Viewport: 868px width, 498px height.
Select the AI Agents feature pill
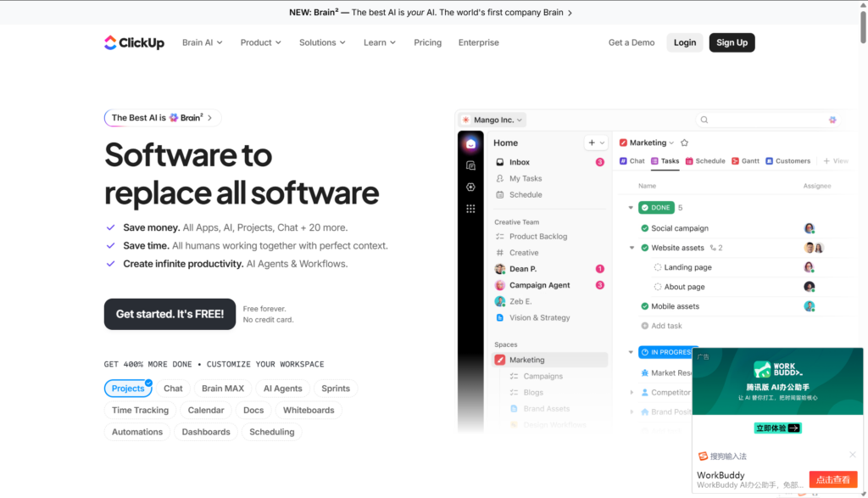click(x=283, y=389)
